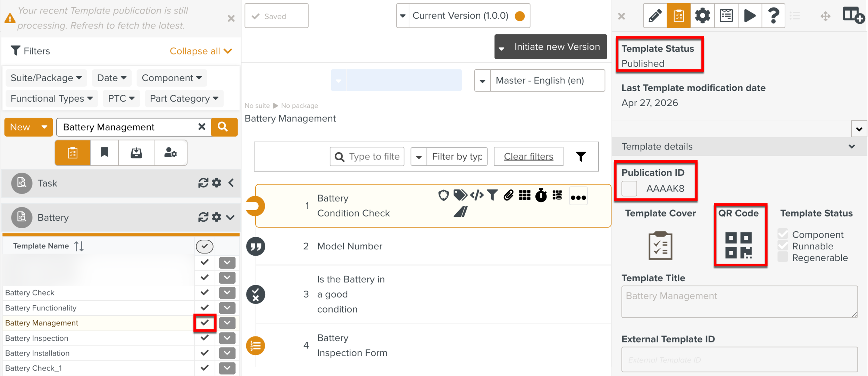This screenshot has height=376, width=868.
Task: Select the bookmark tab icon in left panel
Action: coord(104,153)
